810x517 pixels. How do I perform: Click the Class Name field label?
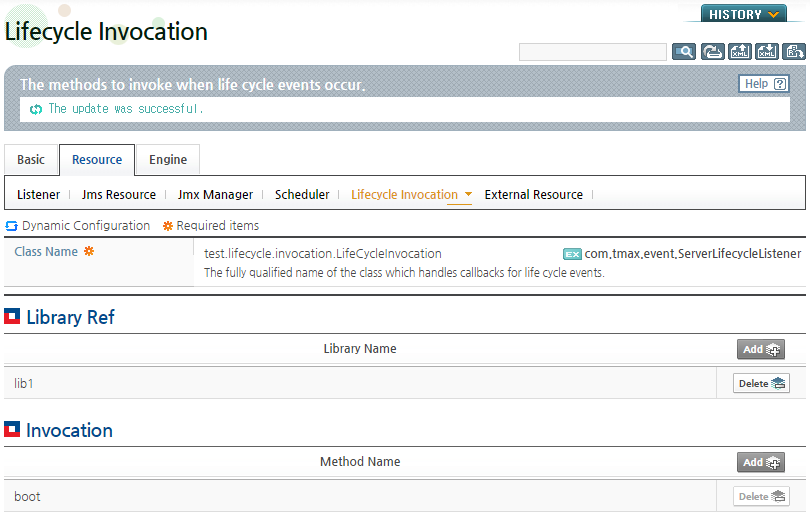46,252
